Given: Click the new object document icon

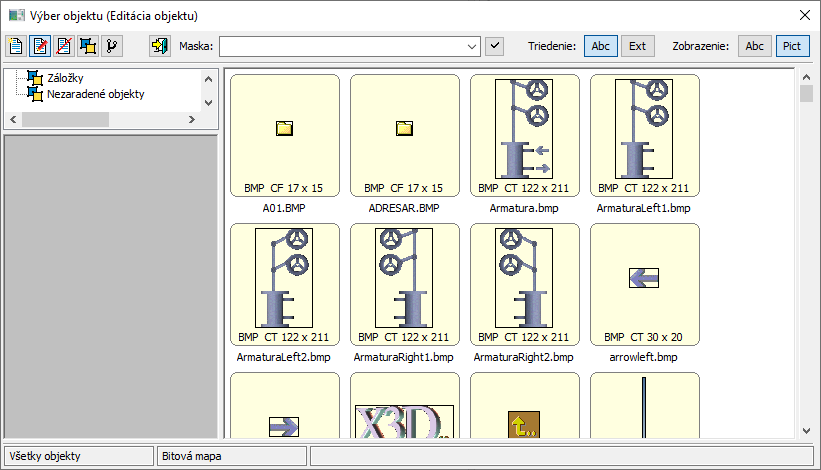Looking at the screenshot, I should (x=16, y=46).
